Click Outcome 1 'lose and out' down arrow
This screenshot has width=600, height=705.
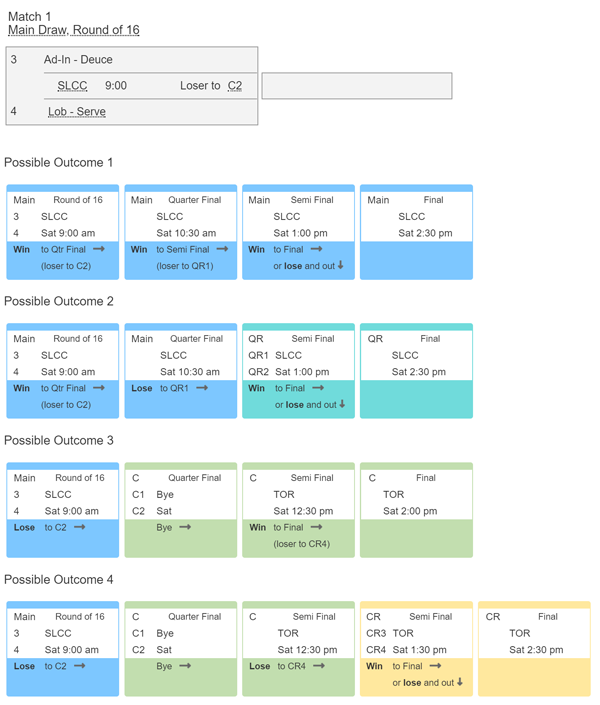coord(340,265)
